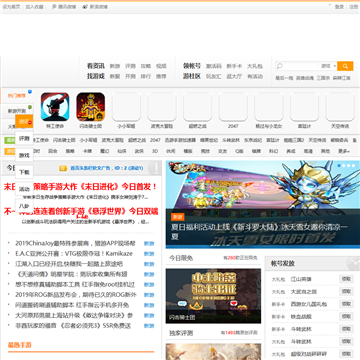The height and width of the screenshot is (360, 360).
Task: Open the 2047 placeholder game icon
Action: point(233,107)
